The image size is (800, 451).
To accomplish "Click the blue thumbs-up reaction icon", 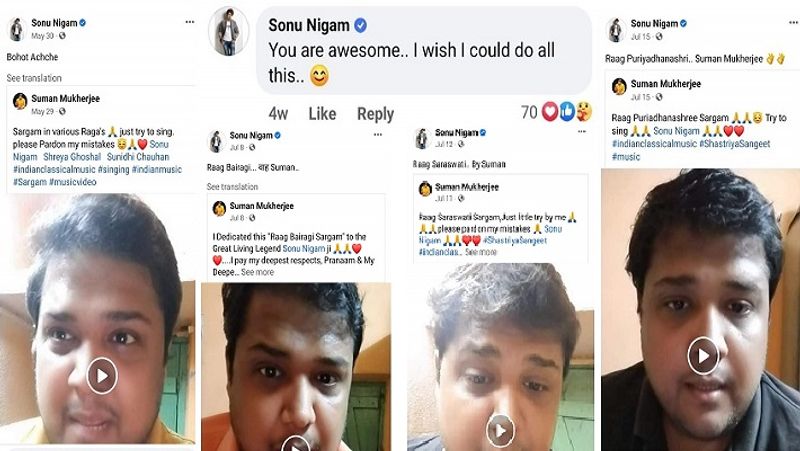I will coord(566,112).
